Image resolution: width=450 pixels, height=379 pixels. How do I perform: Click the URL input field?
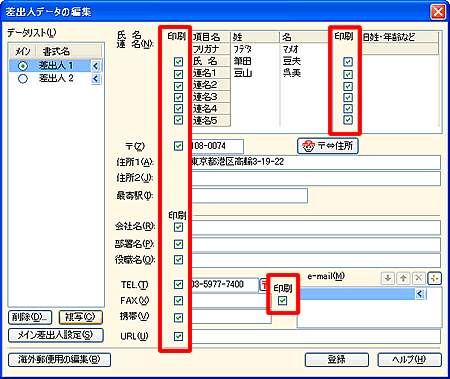(316, 337)
